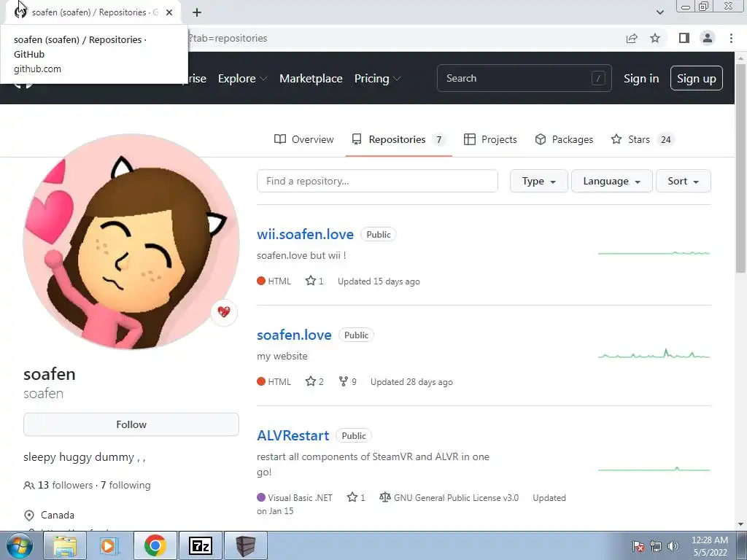Click the cube icon on taskbar
Viewport: 747px width, 560px height.
(x=246, y=545)
